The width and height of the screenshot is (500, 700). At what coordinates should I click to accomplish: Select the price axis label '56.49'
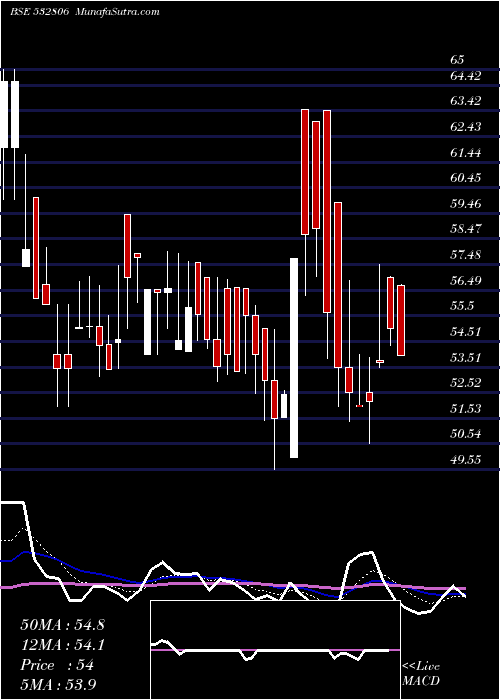(x=466, y=281)
